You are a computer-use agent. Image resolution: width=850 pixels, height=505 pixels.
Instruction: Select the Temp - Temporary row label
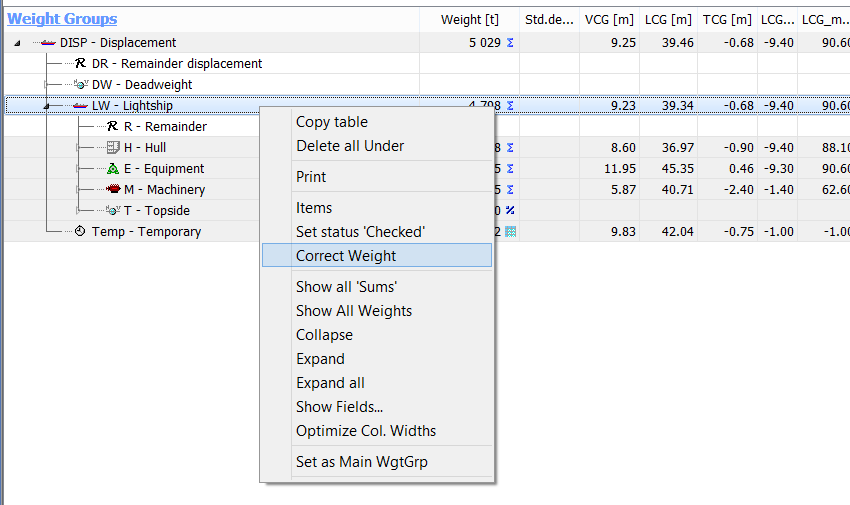(x=146, y=231)
